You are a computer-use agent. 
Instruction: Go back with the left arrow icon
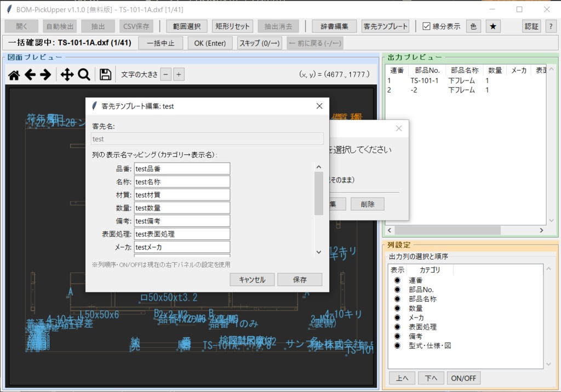click(30, 75)
